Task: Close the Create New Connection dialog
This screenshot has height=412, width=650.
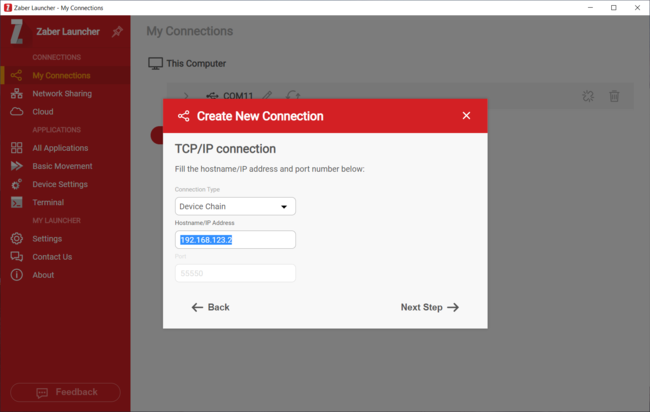Action: coord(466,116)
